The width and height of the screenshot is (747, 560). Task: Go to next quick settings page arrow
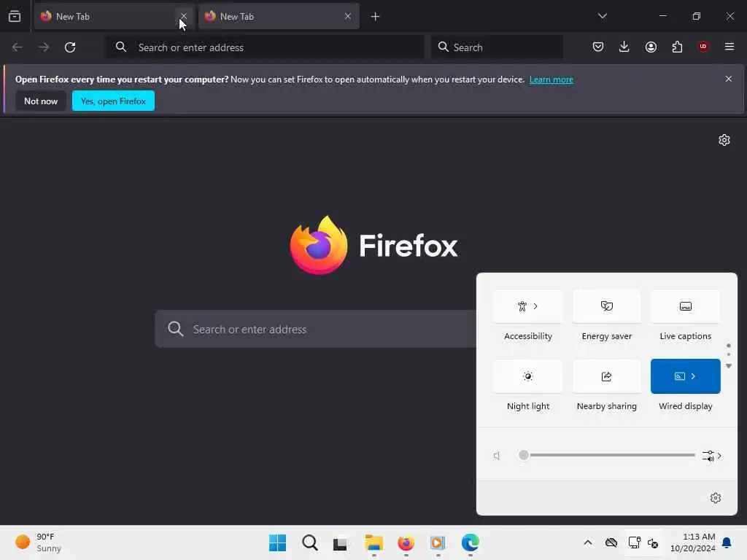coord(729,366)
